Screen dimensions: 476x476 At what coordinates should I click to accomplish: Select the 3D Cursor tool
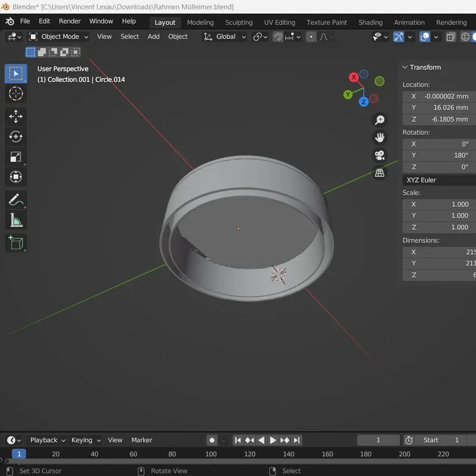(x=15, y=93)
